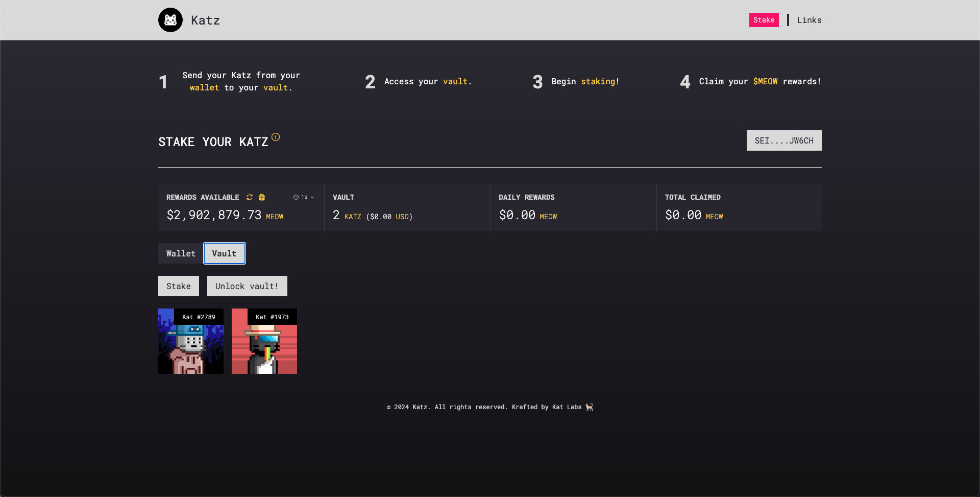This screenshot has width=980, height=497.
Task: Open the info tooltip beside STAKE YOUR KATZ
Action: click(276, 137)
